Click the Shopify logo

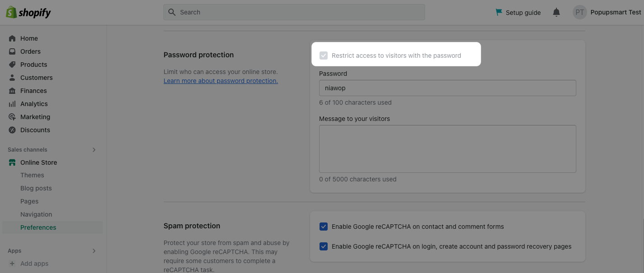coord(28,12)
